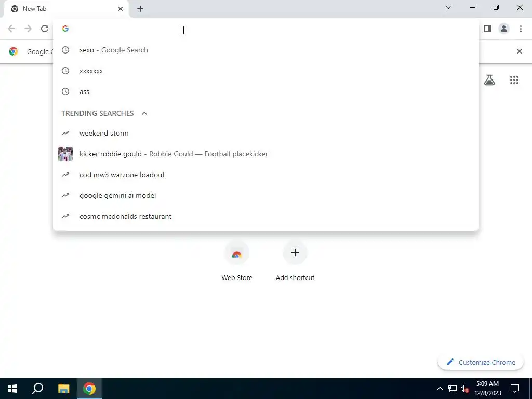Open the side panel icon
532x399 pixels.
click(x=487, y=29)
